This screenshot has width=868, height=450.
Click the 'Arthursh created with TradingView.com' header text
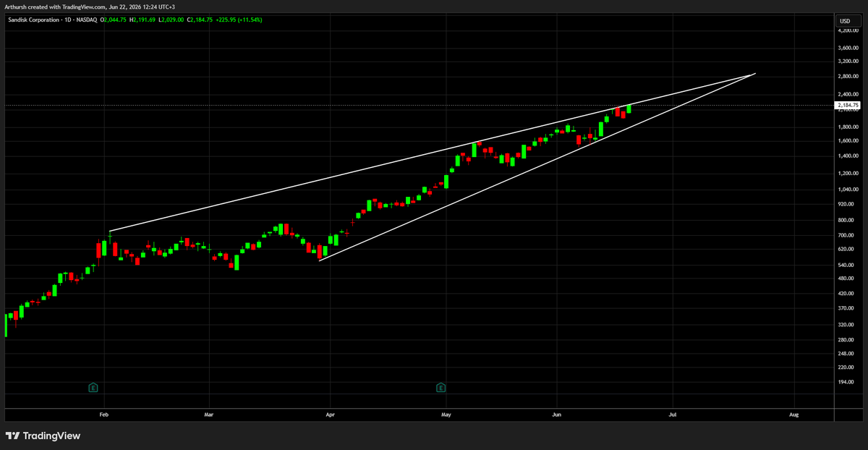click(54, 7)
